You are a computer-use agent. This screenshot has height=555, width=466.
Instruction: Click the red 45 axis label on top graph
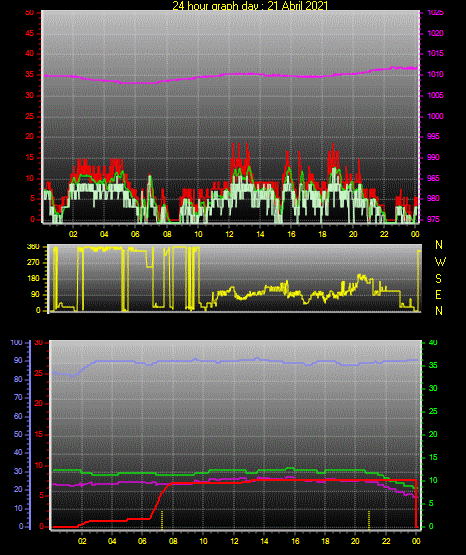pos(30,34)
